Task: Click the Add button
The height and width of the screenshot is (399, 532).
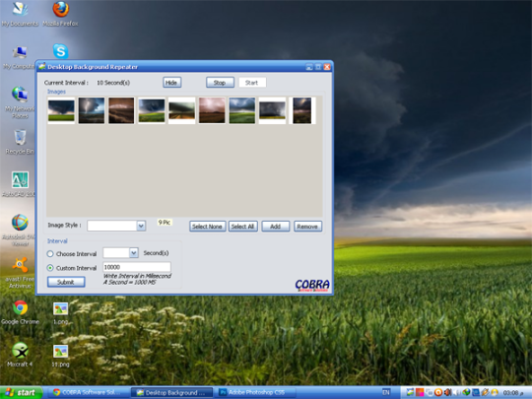Action: (275, 227)
